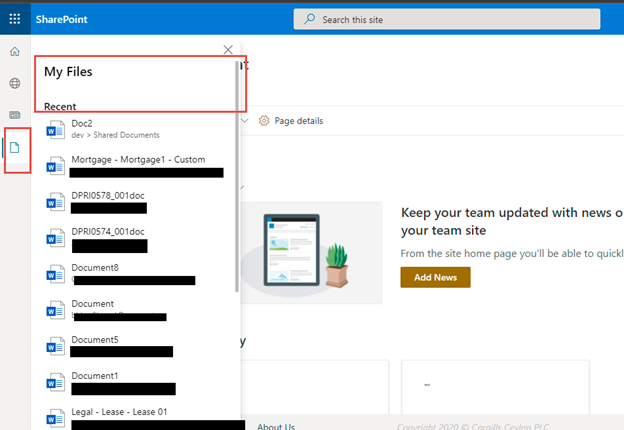Click in the Search this site box

460,19
